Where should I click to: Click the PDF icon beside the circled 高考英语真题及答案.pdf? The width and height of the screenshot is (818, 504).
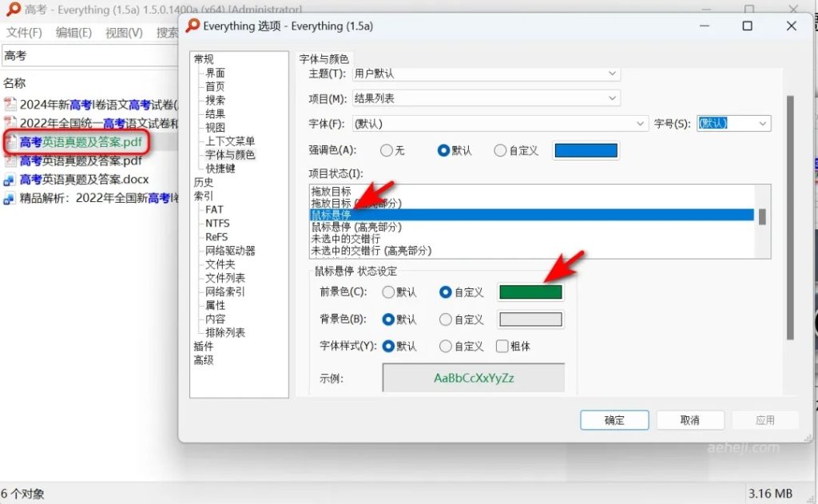pyautogui.click(x=10, y=141)
